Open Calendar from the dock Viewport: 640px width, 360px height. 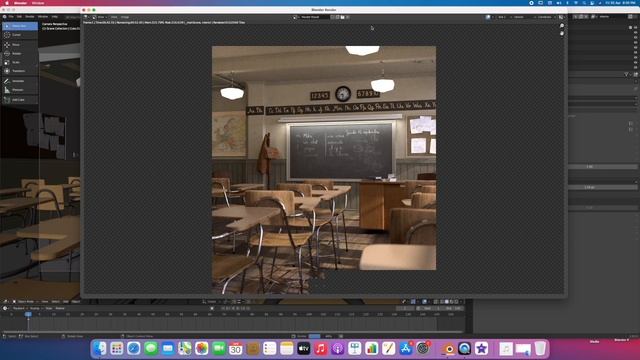(236, 349)
